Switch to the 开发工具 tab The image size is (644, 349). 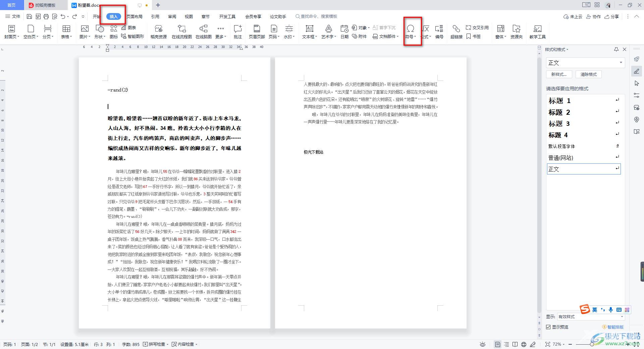(x=227, y=16)
